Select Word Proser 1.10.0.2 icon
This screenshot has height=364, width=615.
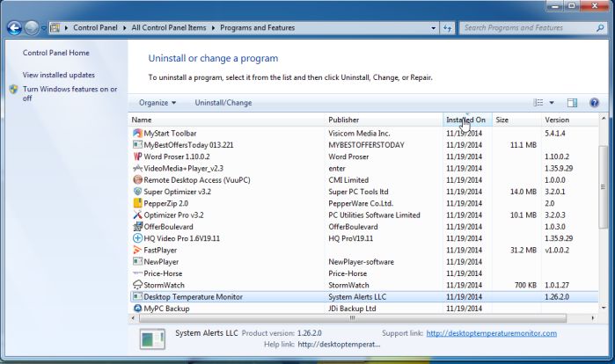(x=137, y=157)
